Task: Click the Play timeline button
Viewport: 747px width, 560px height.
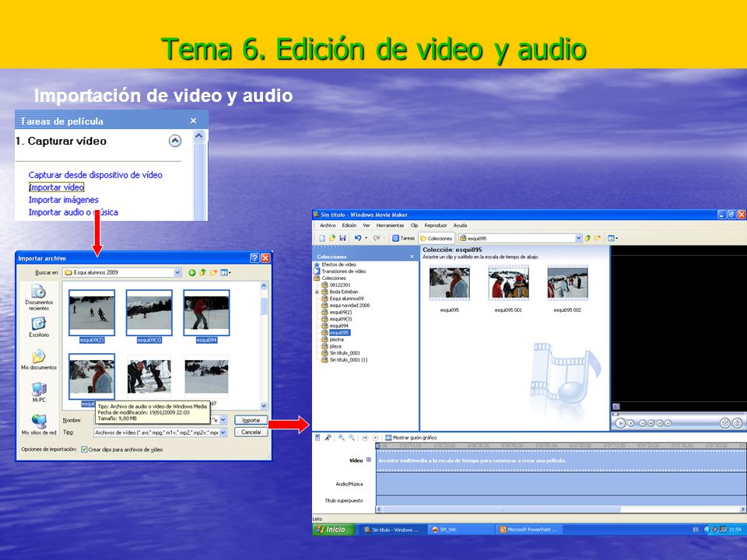Action: tap(375, 438)
